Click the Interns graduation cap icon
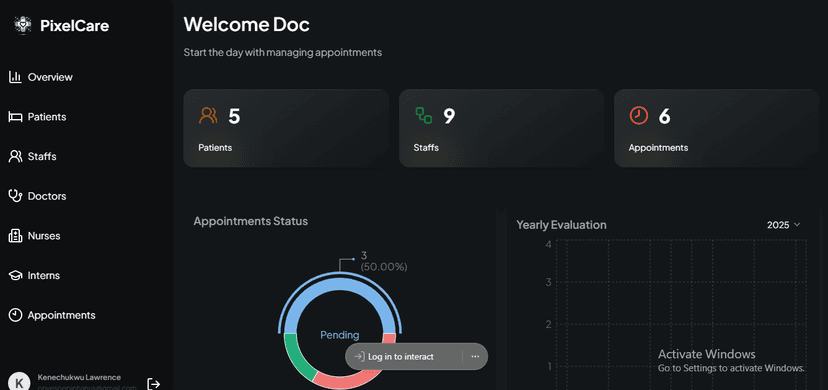 [15, 275]
